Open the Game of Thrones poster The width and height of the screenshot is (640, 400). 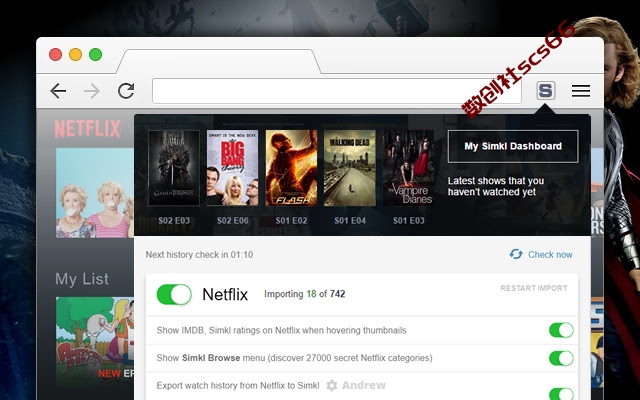pyautogui.click(x=174, y=168)
